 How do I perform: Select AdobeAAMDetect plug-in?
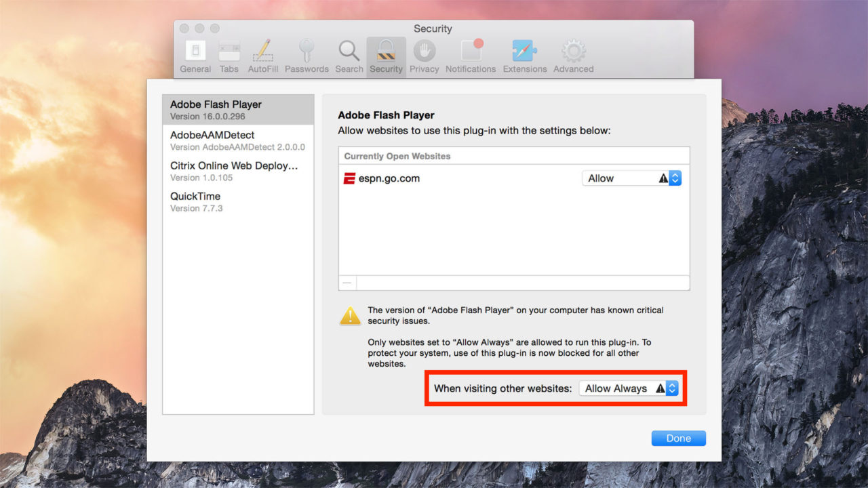[238, 140]
